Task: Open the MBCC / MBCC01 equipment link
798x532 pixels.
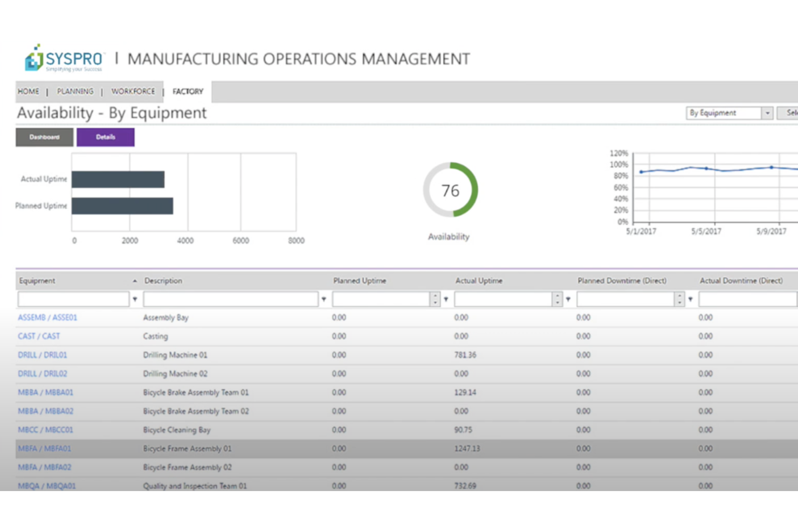Action: point(45,430)
